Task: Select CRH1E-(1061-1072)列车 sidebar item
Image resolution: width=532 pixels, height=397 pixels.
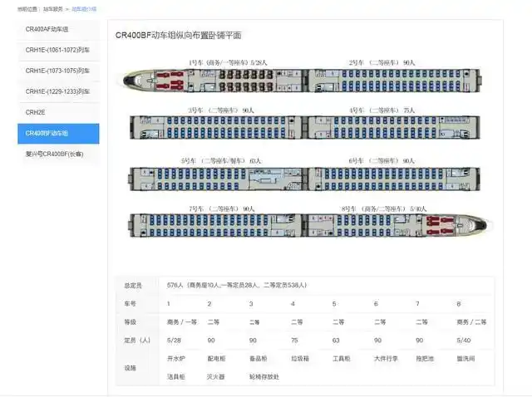Action: pos(58,50)
